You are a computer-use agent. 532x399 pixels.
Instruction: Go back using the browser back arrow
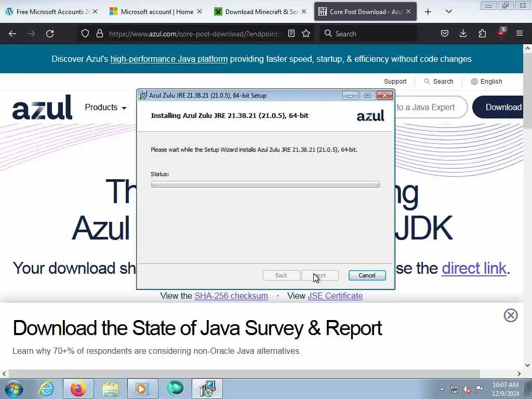(x=12, y=34)
